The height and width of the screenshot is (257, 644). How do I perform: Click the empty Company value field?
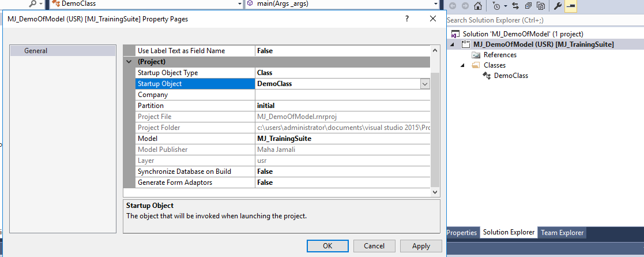342,95
